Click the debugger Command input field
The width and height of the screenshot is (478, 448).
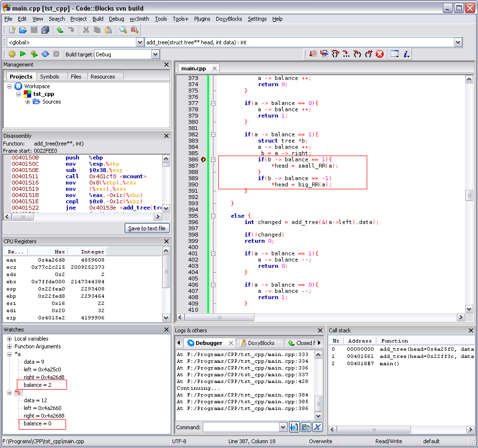(x=240, y=427)
